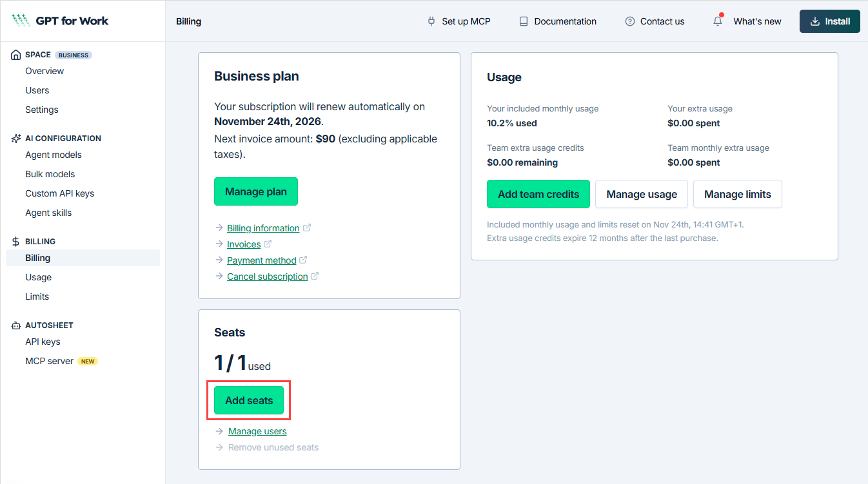This screenshot has width=868, height=484.
Task: Click the Contact us link
Action: 655,21
